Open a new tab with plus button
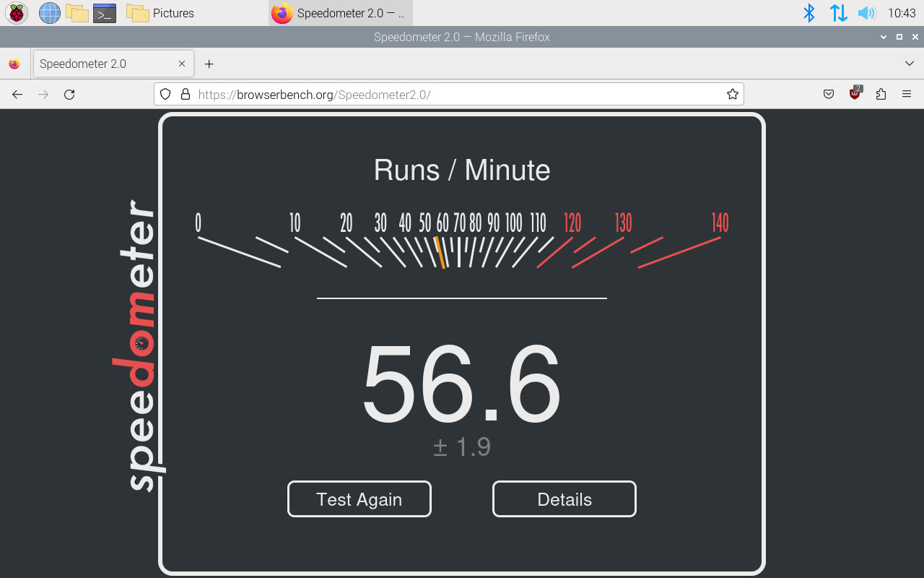The height and width of the screenshot is (578, 924). 209,64
